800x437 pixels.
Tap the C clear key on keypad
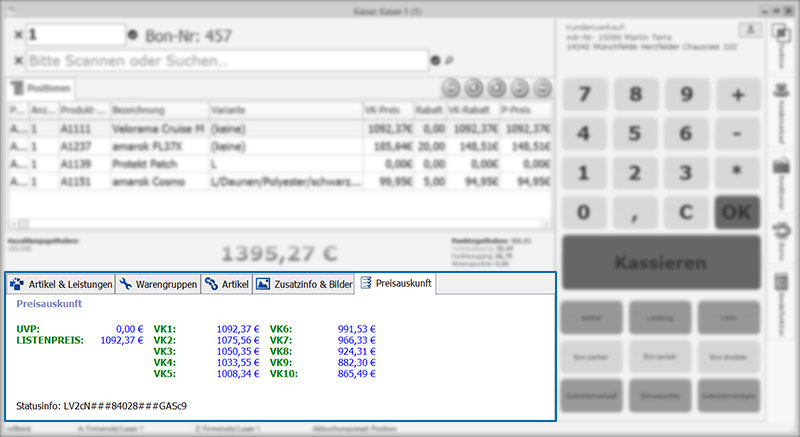pyautogui.click(x=686, y=212)
